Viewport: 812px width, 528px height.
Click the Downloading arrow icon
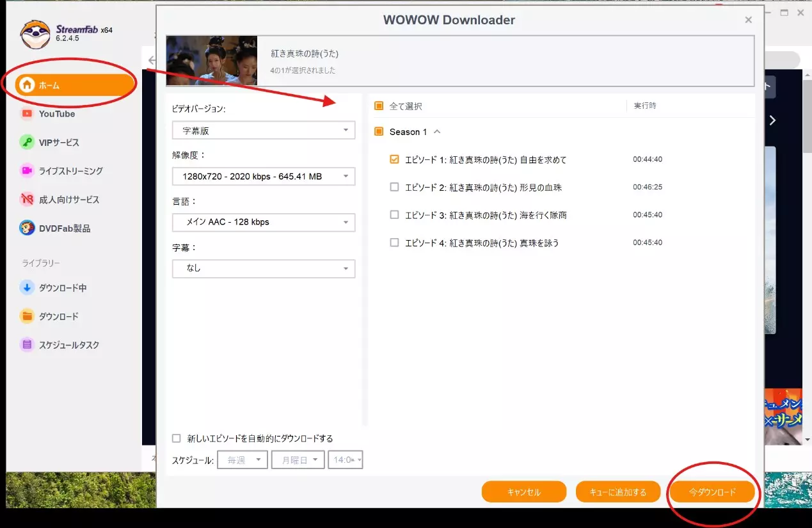[27, 288]
